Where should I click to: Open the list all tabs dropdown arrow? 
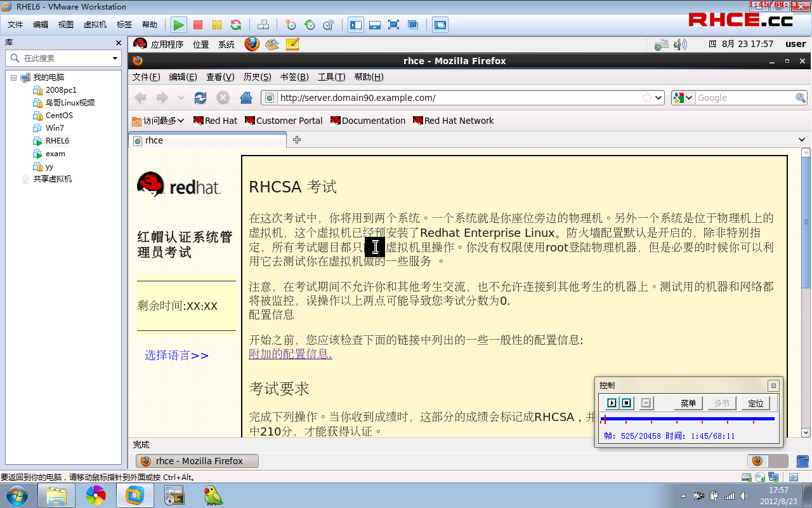802,140
